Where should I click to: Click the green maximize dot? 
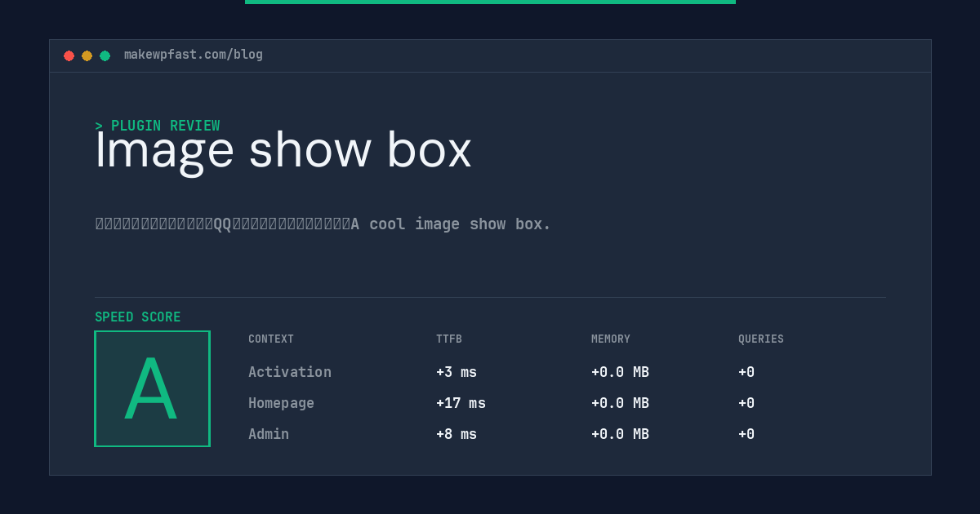[x=105, y=55]
